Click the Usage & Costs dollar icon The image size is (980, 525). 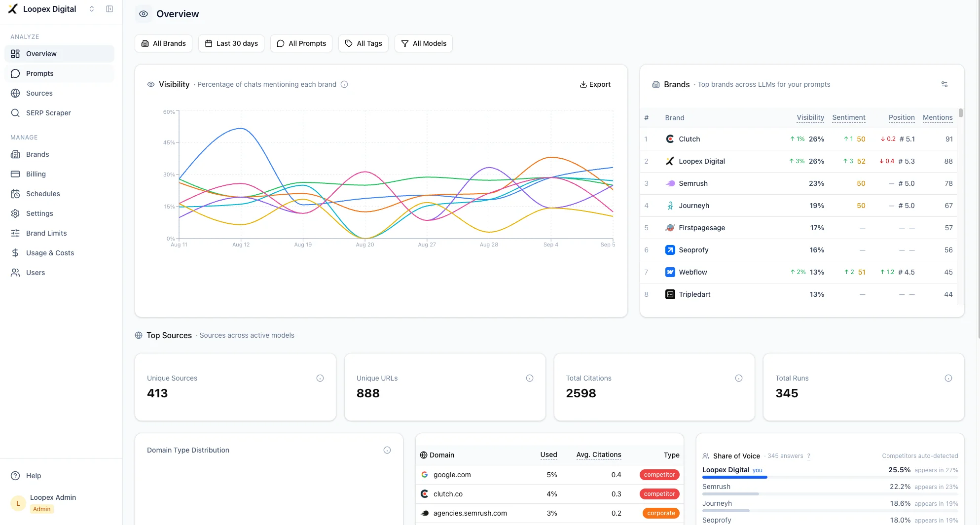click(15, 253)
